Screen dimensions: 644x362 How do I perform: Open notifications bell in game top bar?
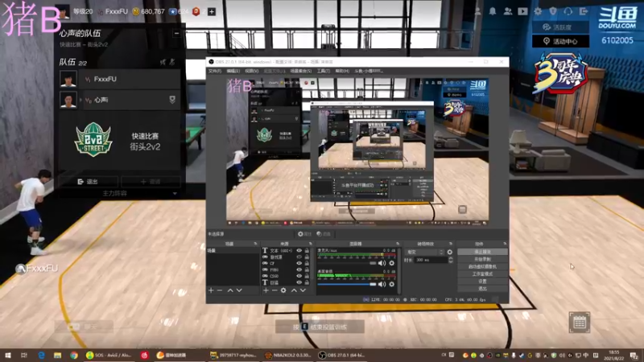coord(493,11)
